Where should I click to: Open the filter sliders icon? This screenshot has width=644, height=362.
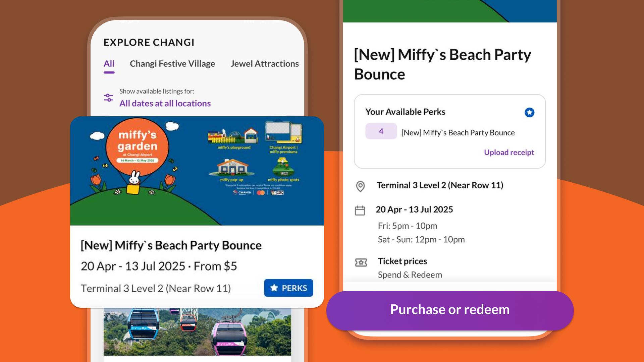(108, 98)
